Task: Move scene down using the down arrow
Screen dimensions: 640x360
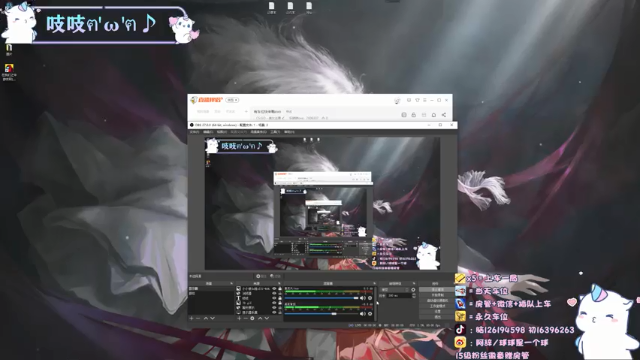Action: click(213, 318)
